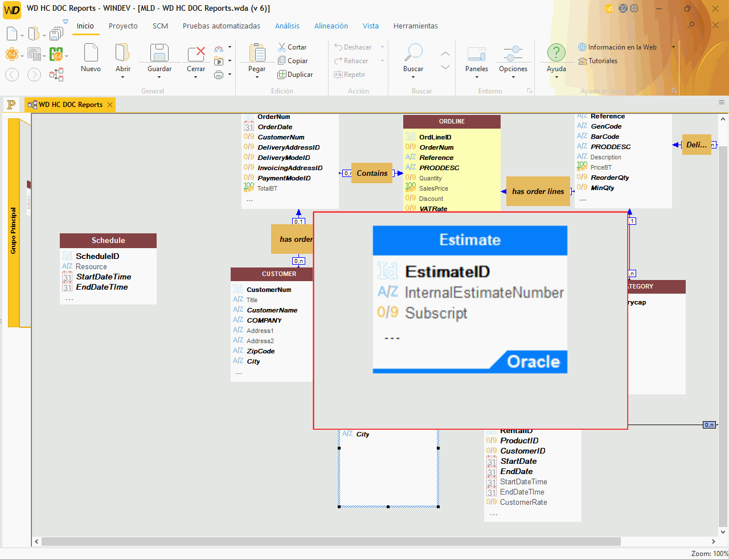Viewport: 729px width, 560px height.
Task: Select the WD HC DOC Reports document tab
Action: 70,105
